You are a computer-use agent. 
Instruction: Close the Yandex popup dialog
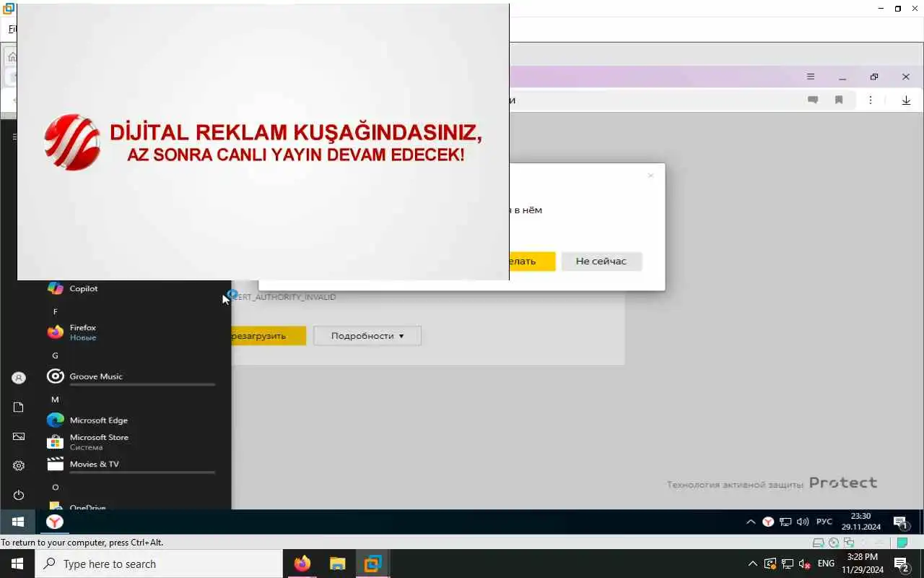coord(650,176)
